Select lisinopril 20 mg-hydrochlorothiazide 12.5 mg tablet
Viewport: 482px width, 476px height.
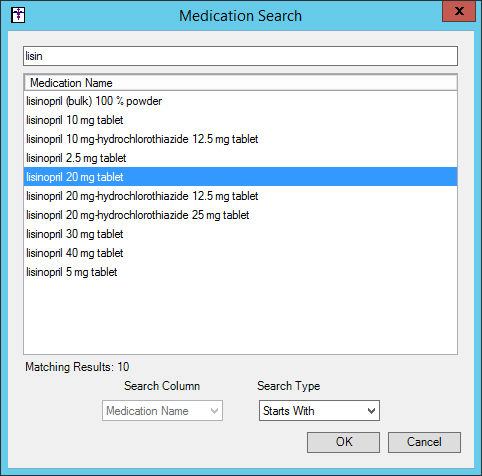click(240, 196)
